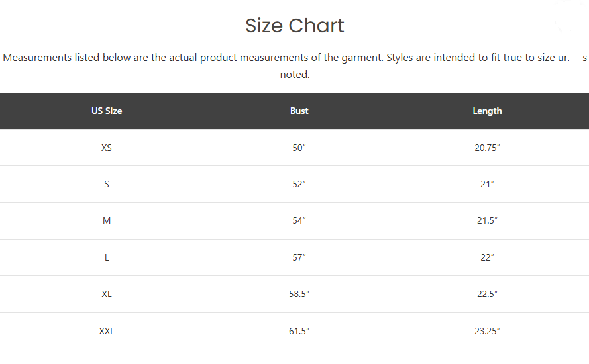Click the XS size row label

107,148
